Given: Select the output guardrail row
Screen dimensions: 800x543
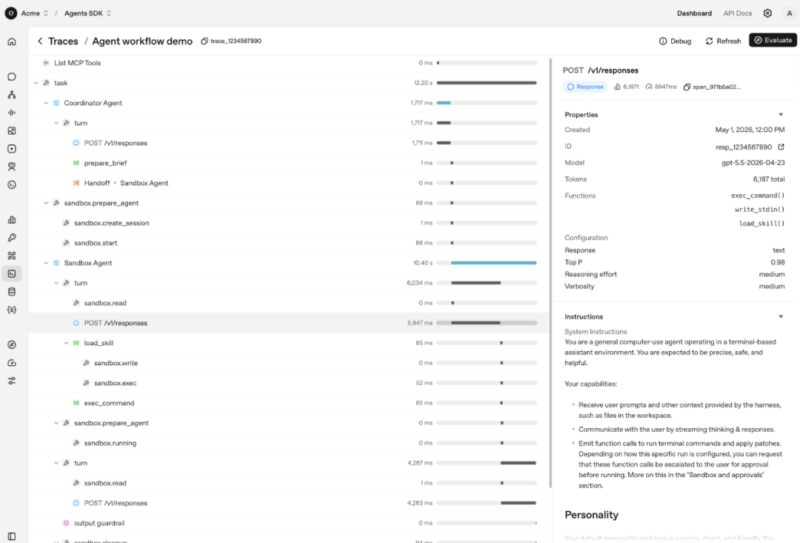Looking at the screenshot, I should pyautogui.click(x=288, y=523).
